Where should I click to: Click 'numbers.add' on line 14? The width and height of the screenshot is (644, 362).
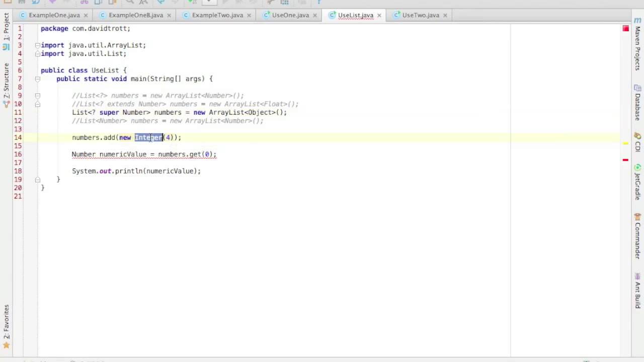tap(94, 137)
